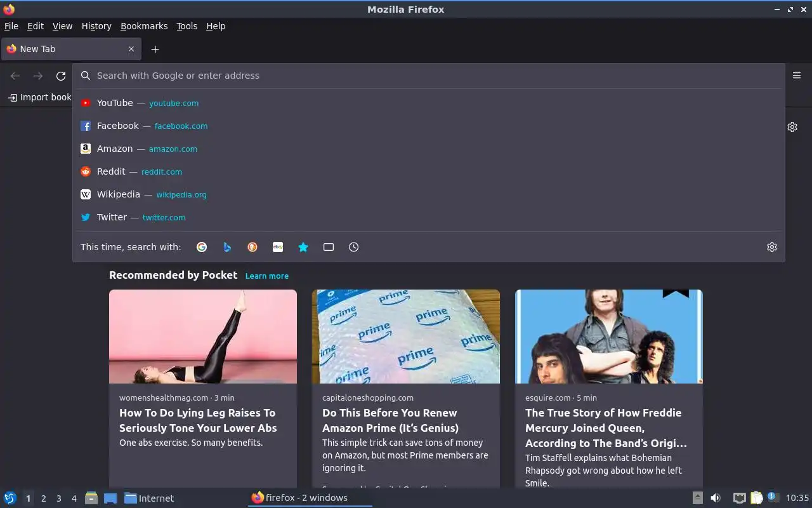
Task: Select the YouTube suggestion row
Action: click(x=429, y=103)
